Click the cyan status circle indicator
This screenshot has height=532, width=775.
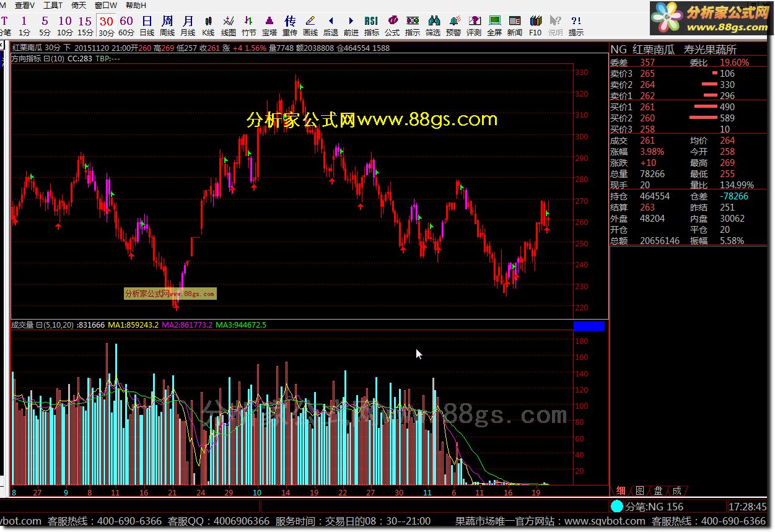click(617, 506)
